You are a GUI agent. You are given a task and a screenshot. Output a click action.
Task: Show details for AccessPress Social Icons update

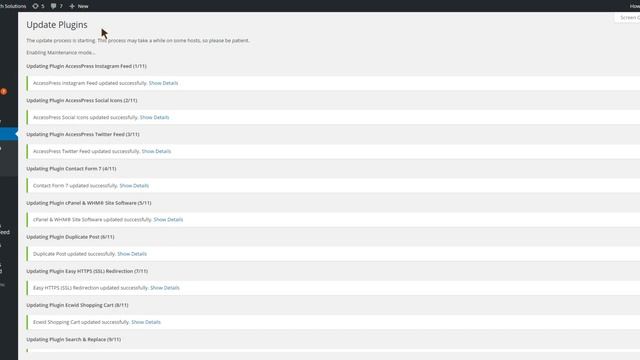(154, 117)
